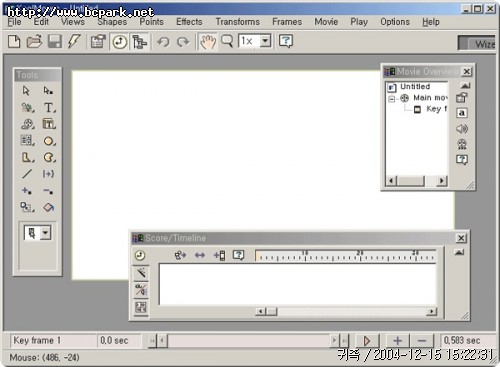Open properties from main toolbar icon
500x367 pixels.
coord(98,42)
